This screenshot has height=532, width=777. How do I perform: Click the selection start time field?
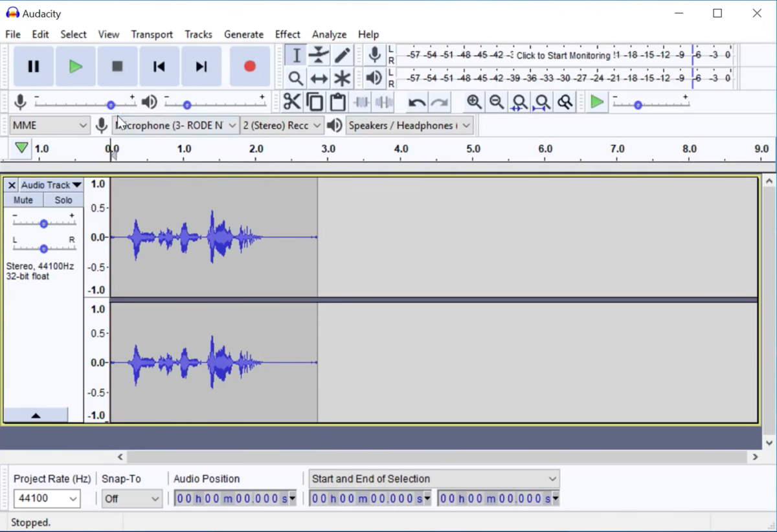tap(370, 498)
